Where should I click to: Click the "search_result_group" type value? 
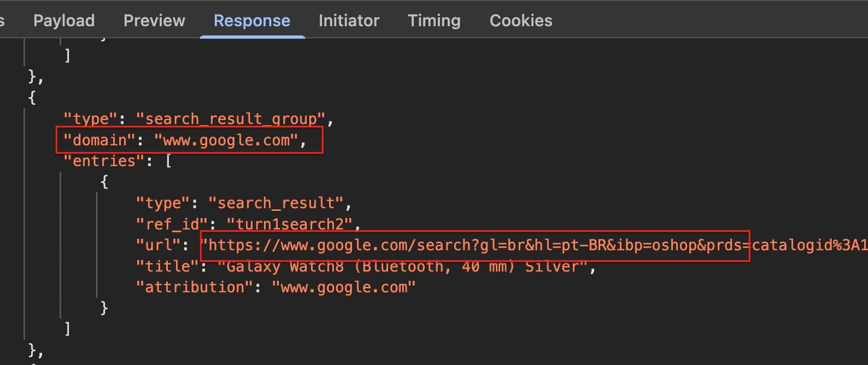231,119
